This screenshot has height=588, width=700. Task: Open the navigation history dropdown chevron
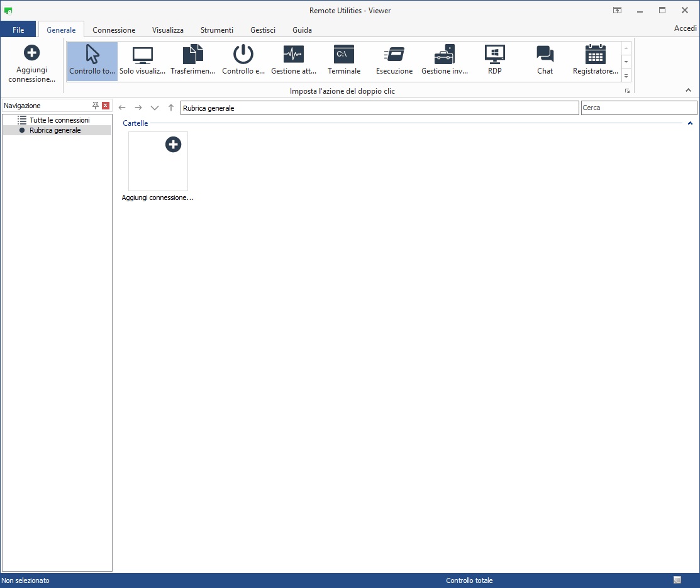155,108
